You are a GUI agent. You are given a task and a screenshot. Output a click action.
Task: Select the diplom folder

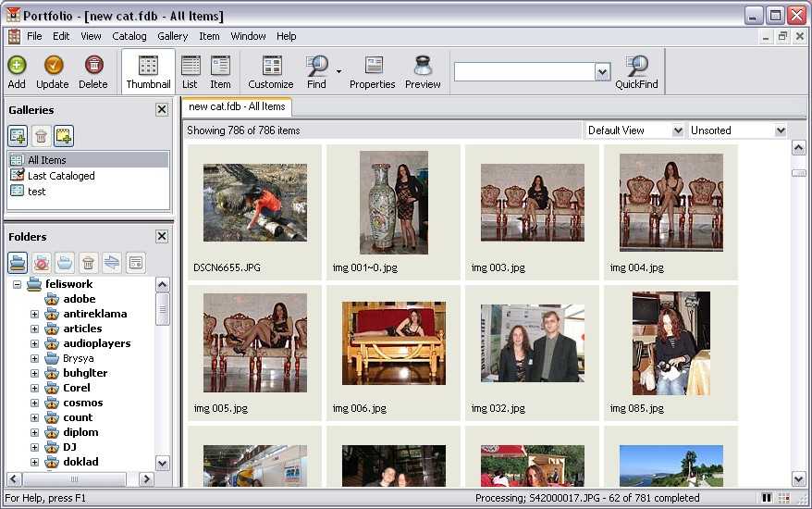[x=80, y=432]
